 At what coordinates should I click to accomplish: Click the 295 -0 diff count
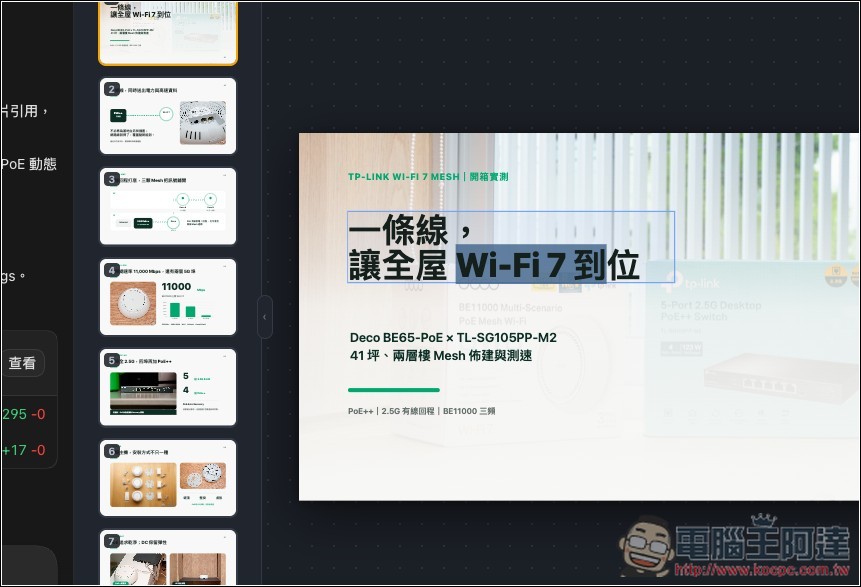(x=24, y=414)
